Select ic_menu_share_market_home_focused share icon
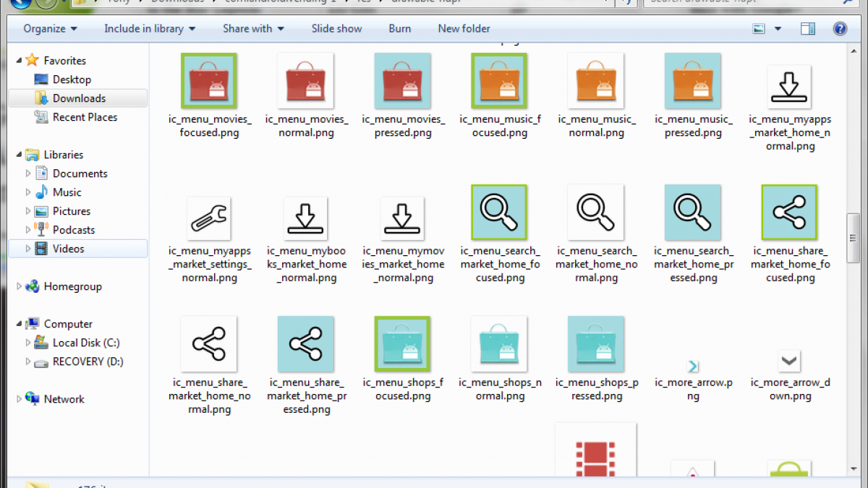Screen dimensions: 868x488 [789, 212]
